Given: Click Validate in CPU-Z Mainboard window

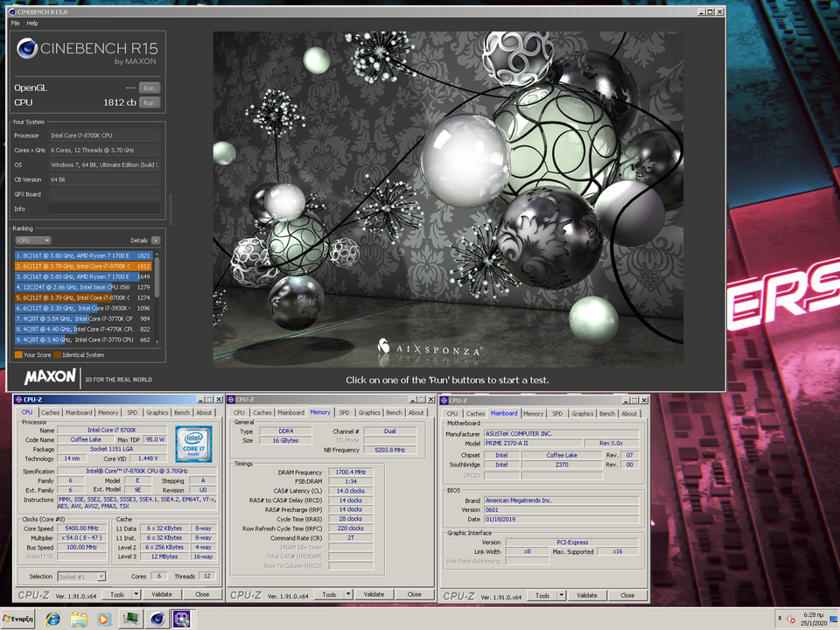Looking at the screenshot, I should pyautogui.click(x=587, y=595).
